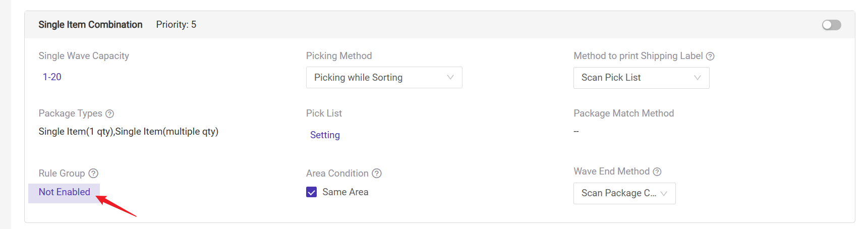Click the Picking Method field label

(x=339, y=56)
